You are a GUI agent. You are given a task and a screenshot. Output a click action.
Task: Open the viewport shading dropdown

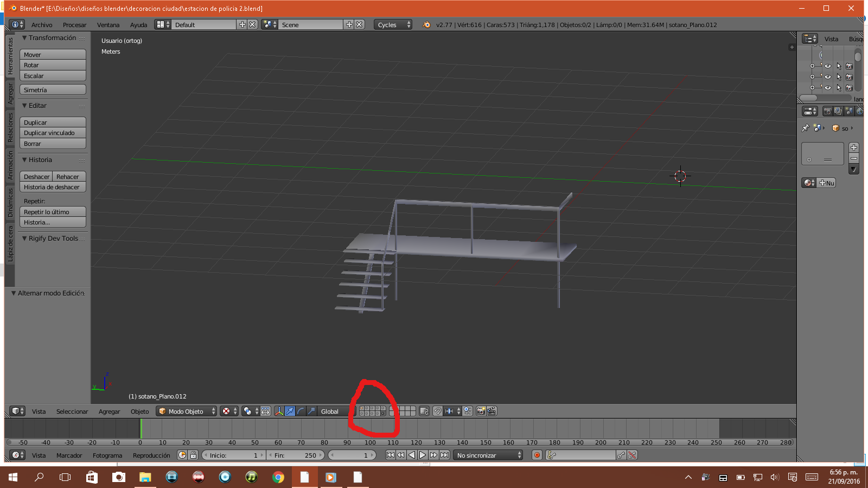point(229,411)
